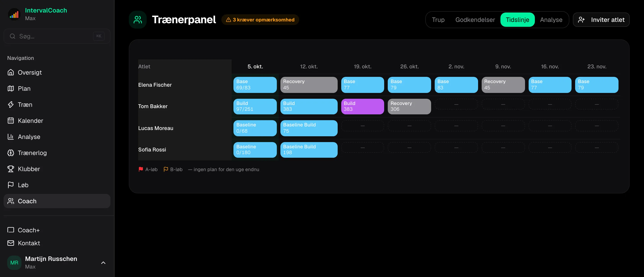Click the 5. okt. week column header
The image size is (644, 277).
point(255,66)
